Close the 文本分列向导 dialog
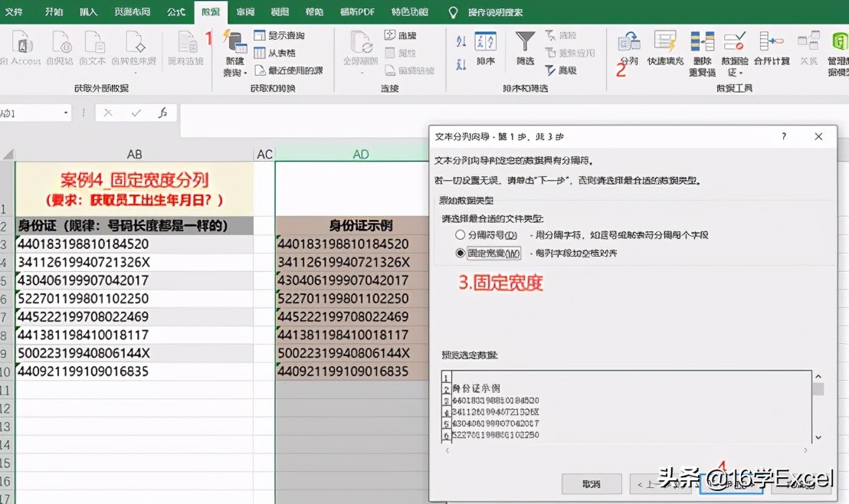This screenshot has height=504, width=849. pyautogui.click(x=818, y=136)
